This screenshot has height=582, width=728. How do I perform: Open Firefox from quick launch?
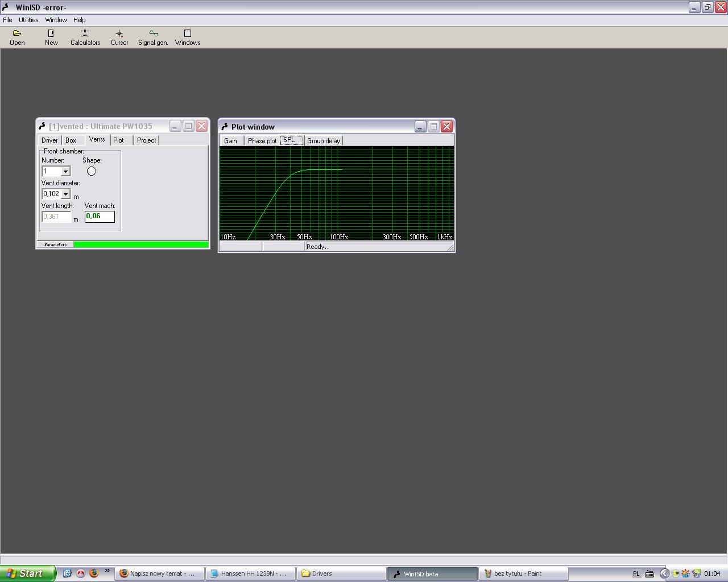pyautogui.click(x=94, y=573)
